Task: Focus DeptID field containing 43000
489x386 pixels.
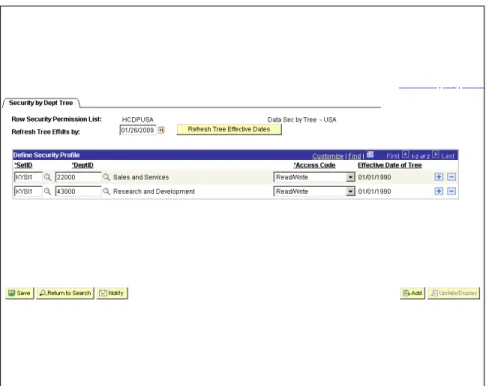Action: pos(78,191)
